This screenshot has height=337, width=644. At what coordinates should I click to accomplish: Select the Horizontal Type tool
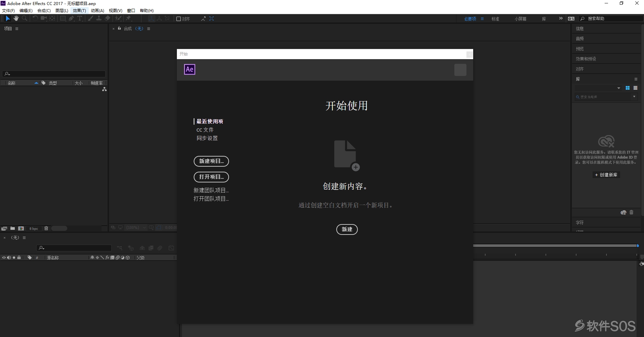pyautogui.click(x=80, y=18)
